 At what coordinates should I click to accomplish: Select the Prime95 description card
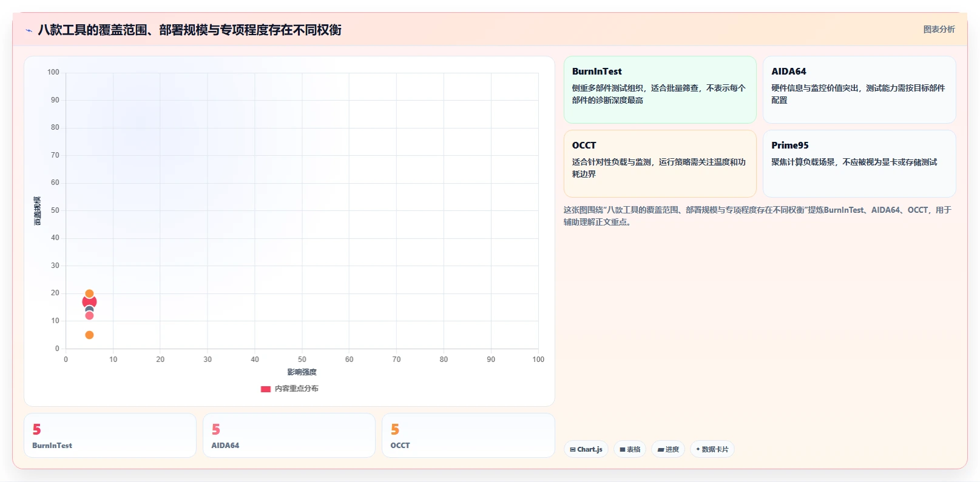859,164
